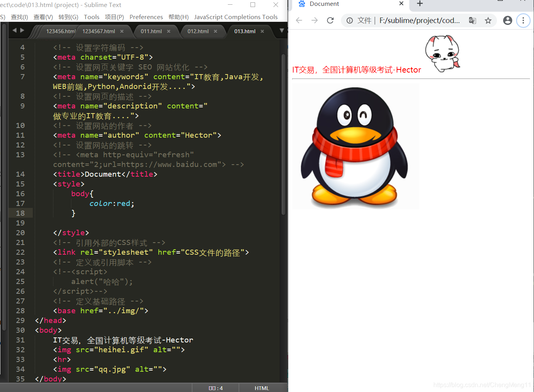Viewport: 534px width, 392px height.
Task: Click the tab size indicator in status bar
Action: [x=216, y=388]
